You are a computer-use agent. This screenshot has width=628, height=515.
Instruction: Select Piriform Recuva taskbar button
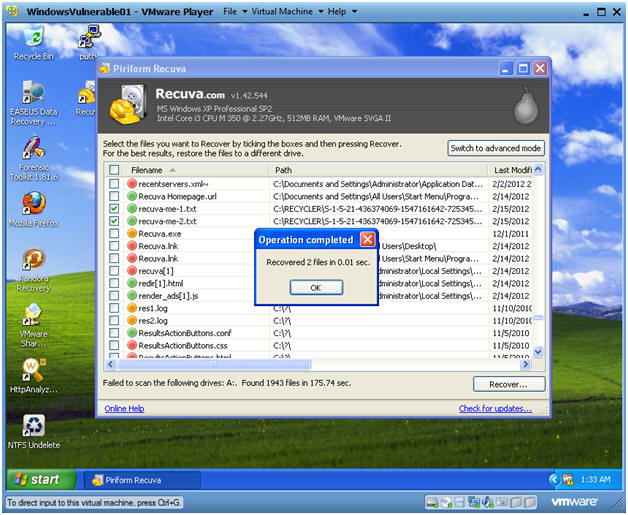142,480
